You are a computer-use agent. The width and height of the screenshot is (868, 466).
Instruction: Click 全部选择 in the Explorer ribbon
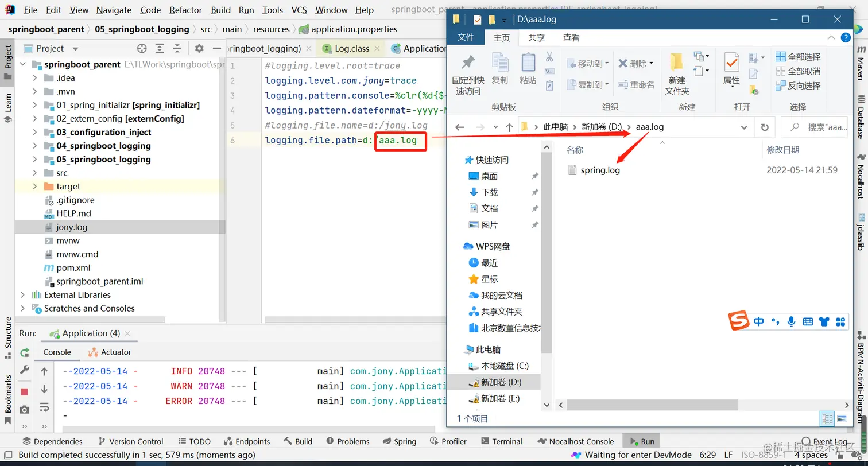coord(798,57)
